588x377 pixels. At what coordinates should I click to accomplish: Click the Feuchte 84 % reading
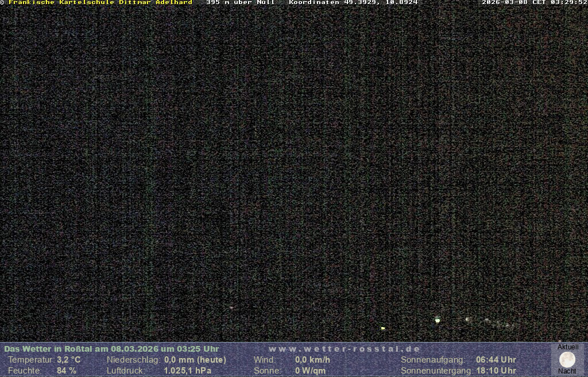pyautogui.click(x=66, y=371)
